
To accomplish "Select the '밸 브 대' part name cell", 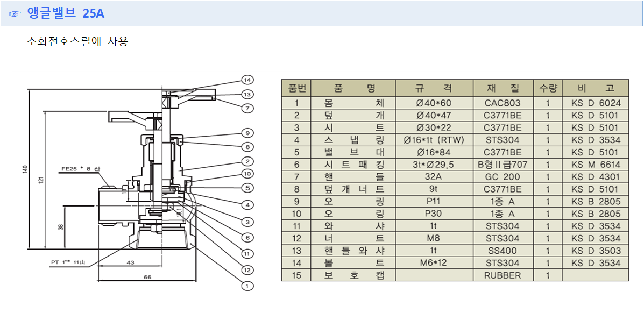I will (353, 152).
